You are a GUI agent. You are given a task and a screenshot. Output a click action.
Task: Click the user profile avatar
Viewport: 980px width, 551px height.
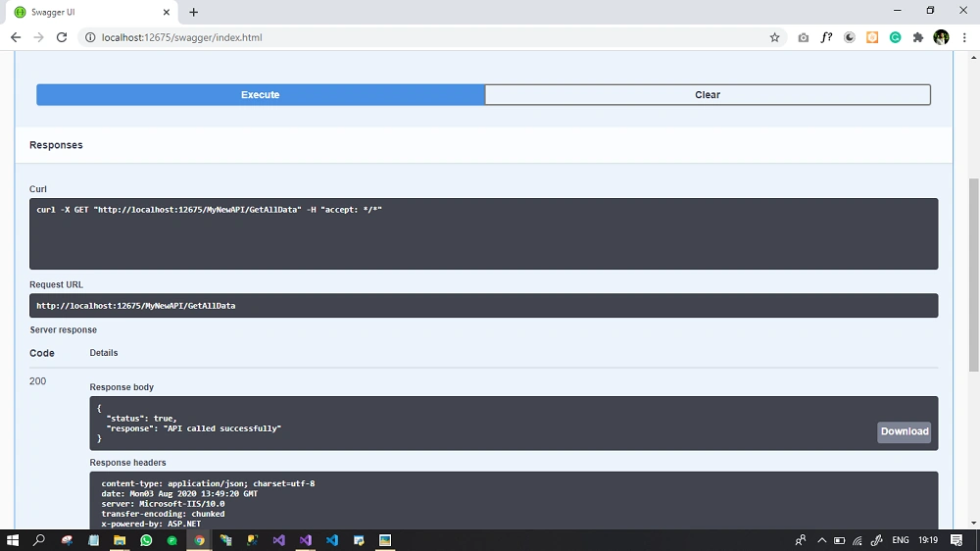click(x=941, y=37)
